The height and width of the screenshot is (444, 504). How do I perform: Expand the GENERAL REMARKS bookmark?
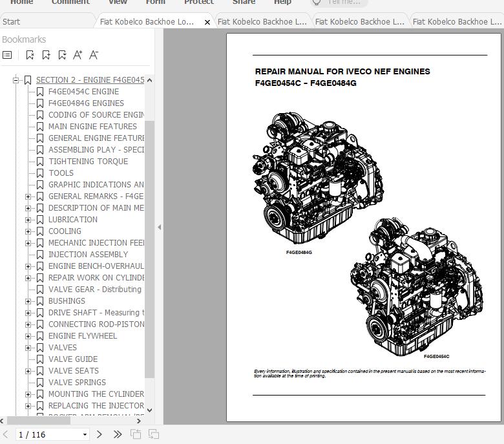(x=28, y=196)
